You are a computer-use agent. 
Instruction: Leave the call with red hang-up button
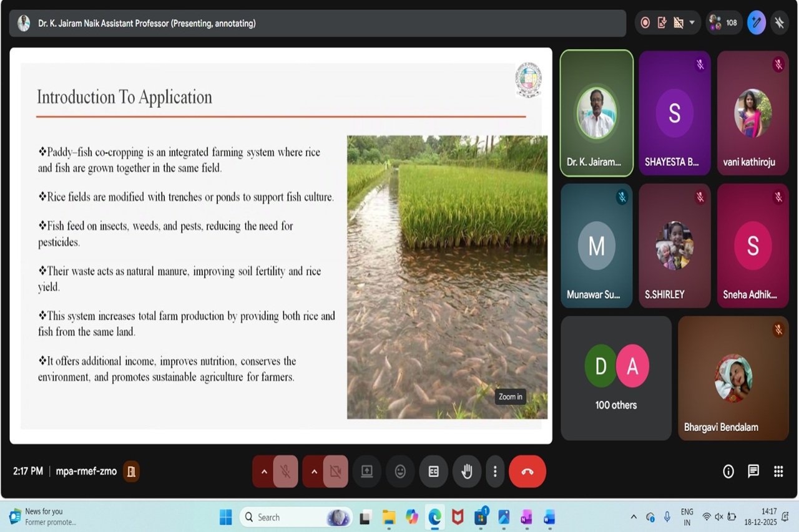(x=527, y=472)
